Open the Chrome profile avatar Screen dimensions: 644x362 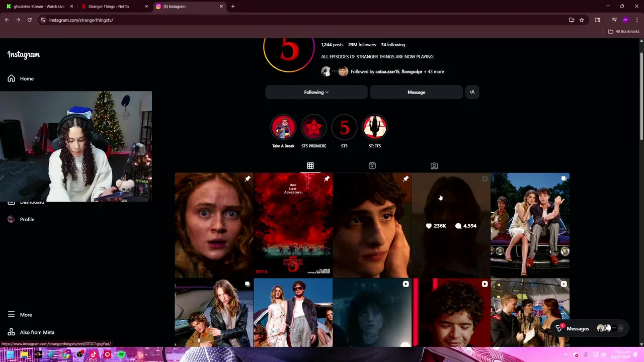coord(626,20)
